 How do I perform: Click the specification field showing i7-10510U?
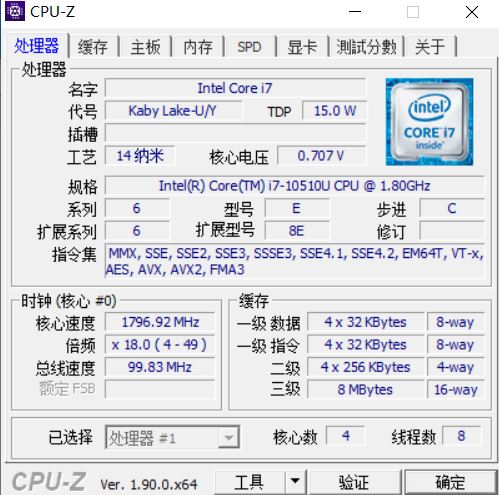294,186
